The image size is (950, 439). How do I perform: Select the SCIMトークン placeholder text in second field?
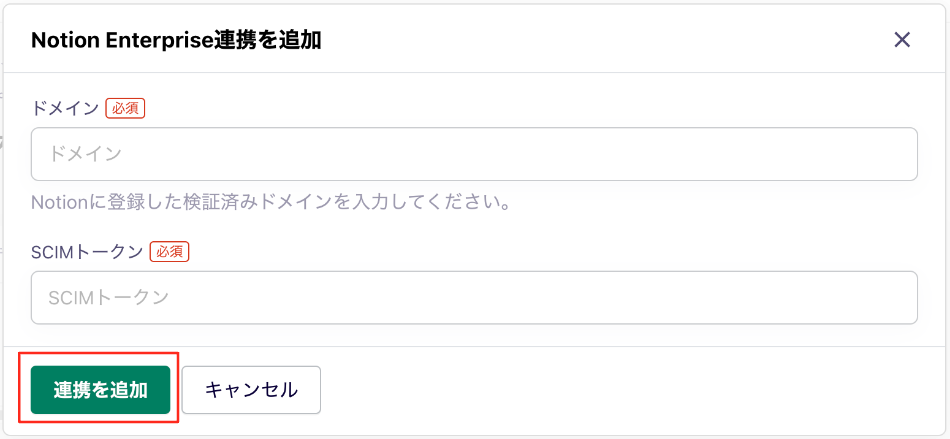tap(107, 297)
